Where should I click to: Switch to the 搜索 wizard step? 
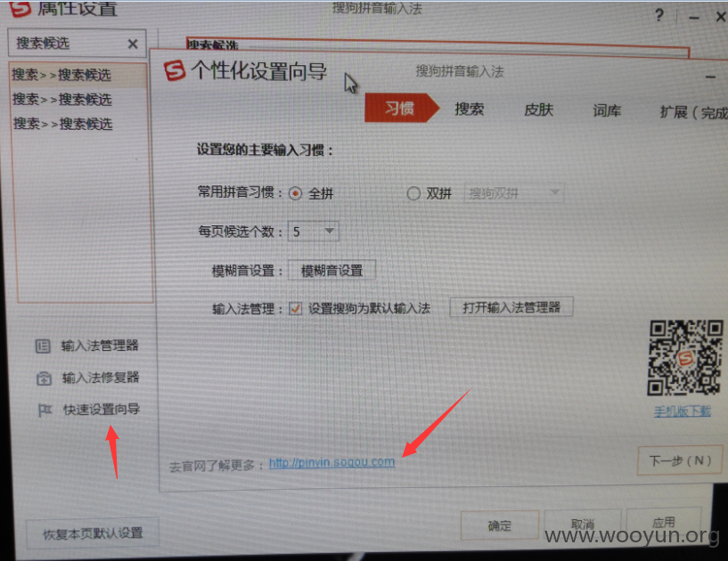pyautogui.click(x=469, y=110)
